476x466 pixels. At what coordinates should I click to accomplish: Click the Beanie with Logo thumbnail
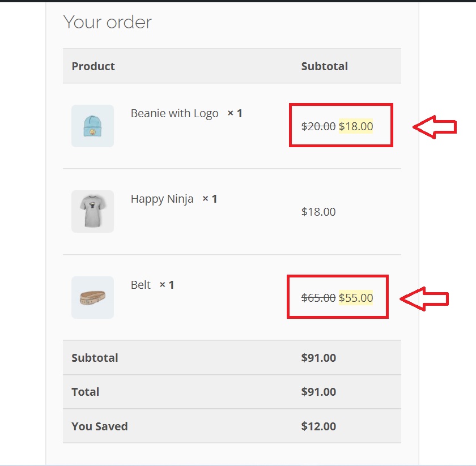click(x=92, y=126)
